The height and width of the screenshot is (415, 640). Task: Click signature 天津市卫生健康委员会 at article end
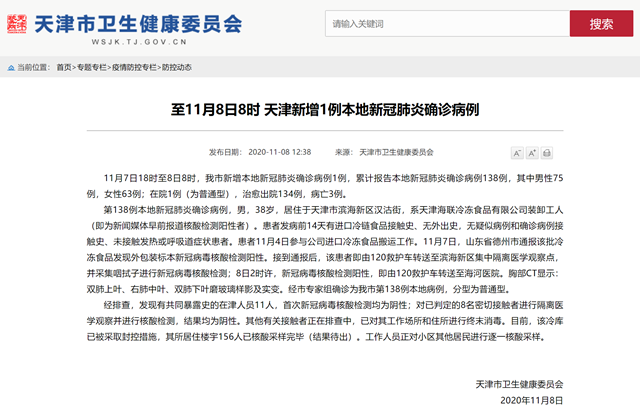tap(519, 384)
